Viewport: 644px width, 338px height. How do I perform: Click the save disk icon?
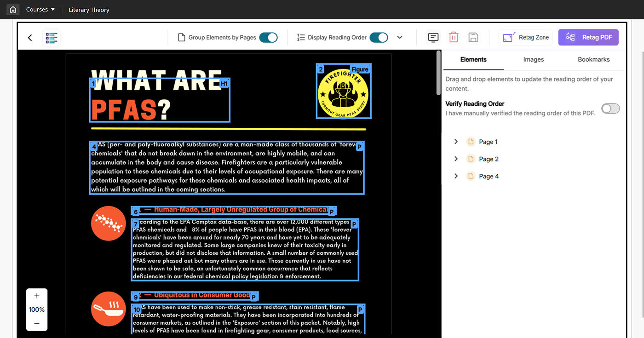(x=473, y=38)
